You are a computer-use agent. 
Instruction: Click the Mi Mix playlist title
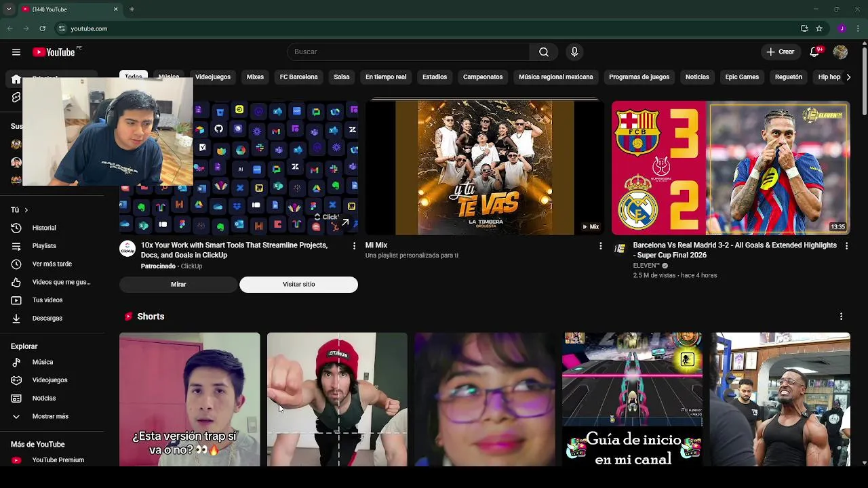point(376,245)
